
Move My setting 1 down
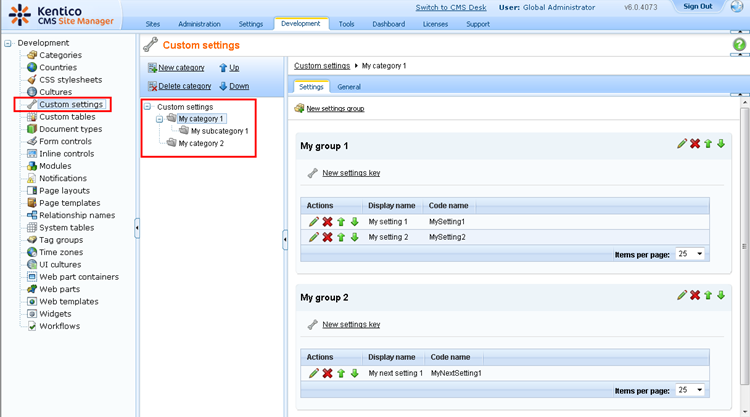click(354, 222)
